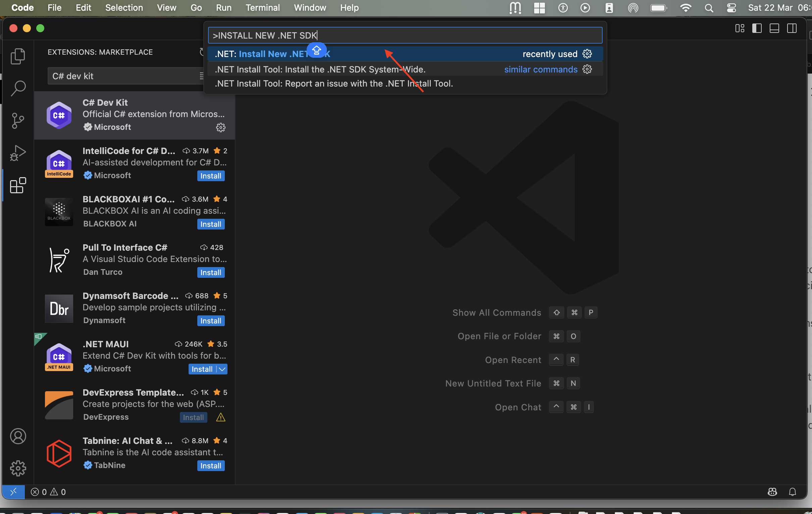Open the View menu
The width and height of the screenshot is (812, 514).
[x=166, y=8]
